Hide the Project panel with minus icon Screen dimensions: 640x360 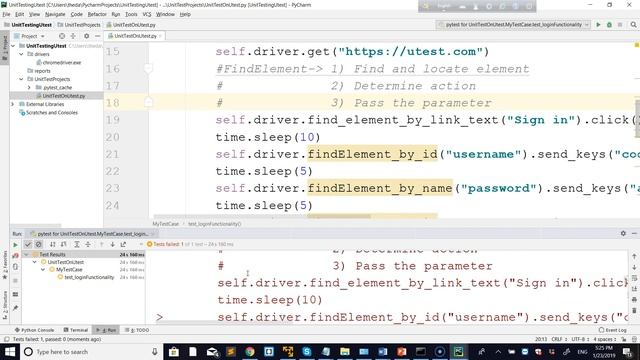click(98, 36)
